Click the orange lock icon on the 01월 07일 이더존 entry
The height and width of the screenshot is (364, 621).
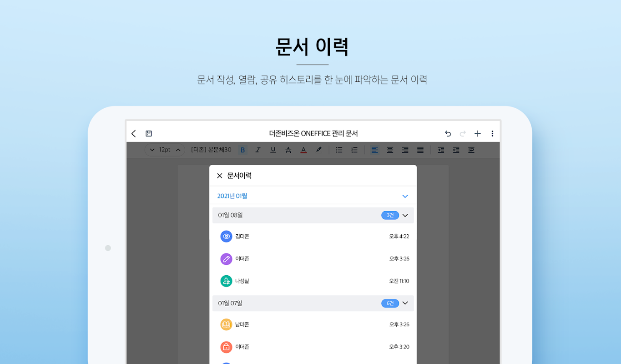pyautogui.click(x=226, y=347)
